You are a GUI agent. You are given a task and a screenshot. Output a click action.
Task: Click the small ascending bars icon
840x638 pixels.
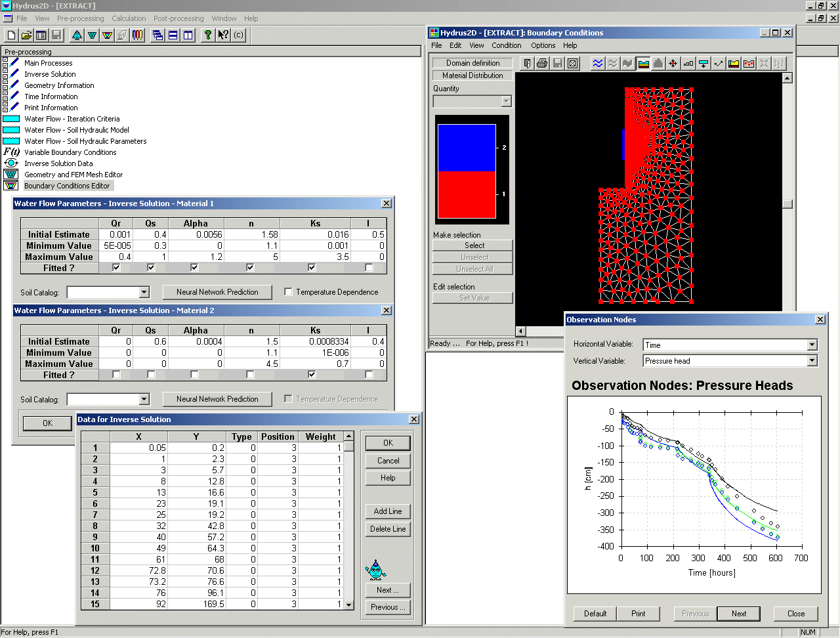pyautogui.click(x=688, y=64)
